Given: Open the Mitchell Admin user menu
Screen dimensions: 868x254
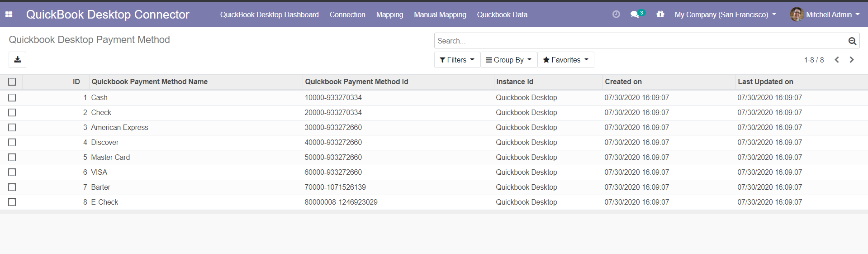Looking at the screenshot, I should (825, 14).
